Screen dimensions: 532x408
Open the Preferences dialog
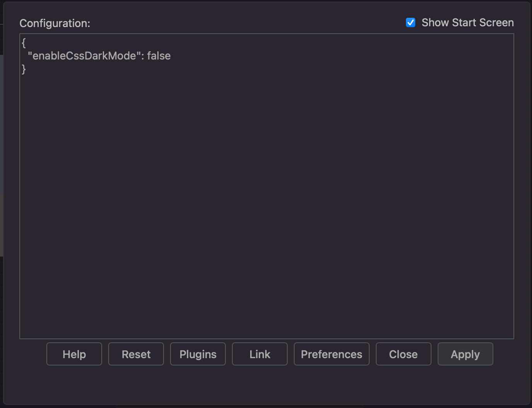331,354
